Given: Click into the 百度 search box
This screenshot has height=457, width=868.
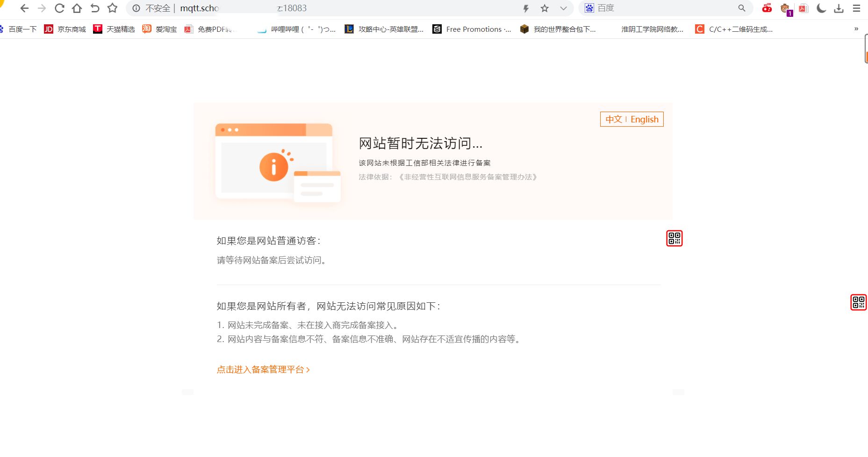Looking at the screenshot, I should click(665, 8).
